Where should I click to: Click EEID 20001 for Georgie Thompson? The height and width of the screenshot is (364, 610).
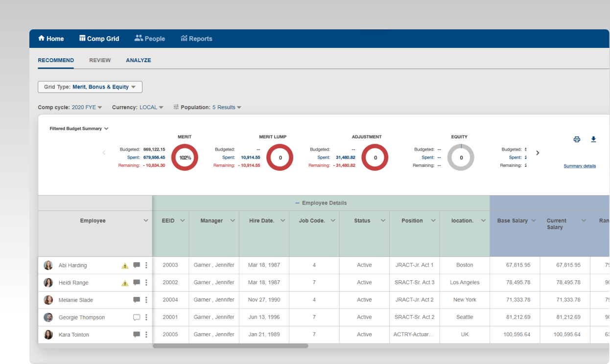tap(170, 317)
